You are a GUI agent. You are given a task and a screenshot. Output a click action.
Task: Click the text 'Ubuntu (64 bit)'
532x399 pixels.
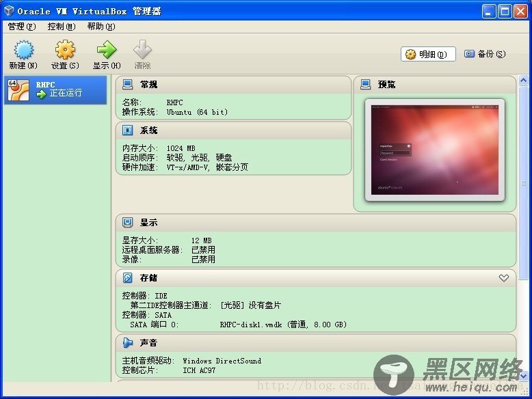197,112
